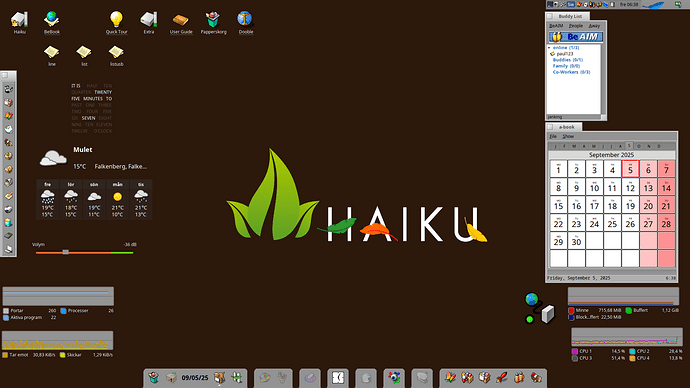Switch to the F month tab in a-book
The image size is (690, 388).
565,146
